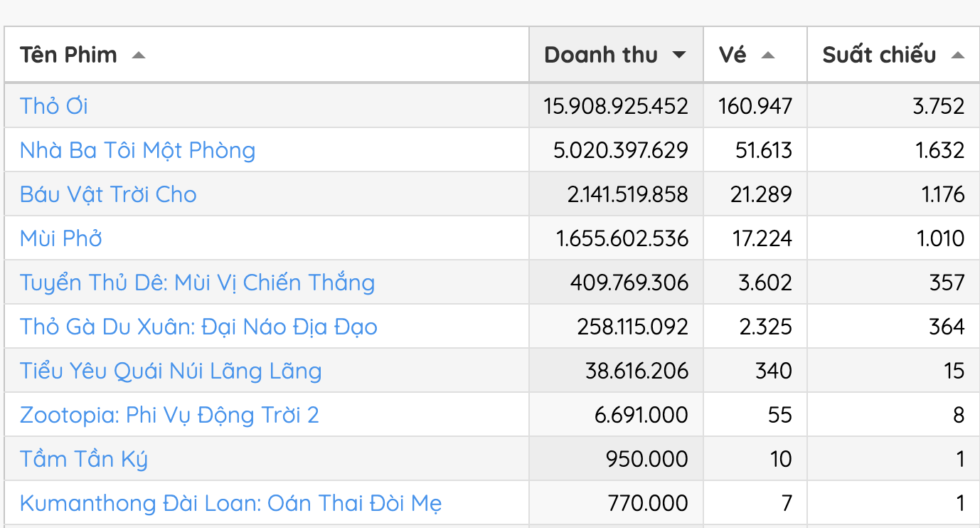Open Kumanthong Đài Loan movie link
Screen dimensions: 980x528
click(230, 503)
